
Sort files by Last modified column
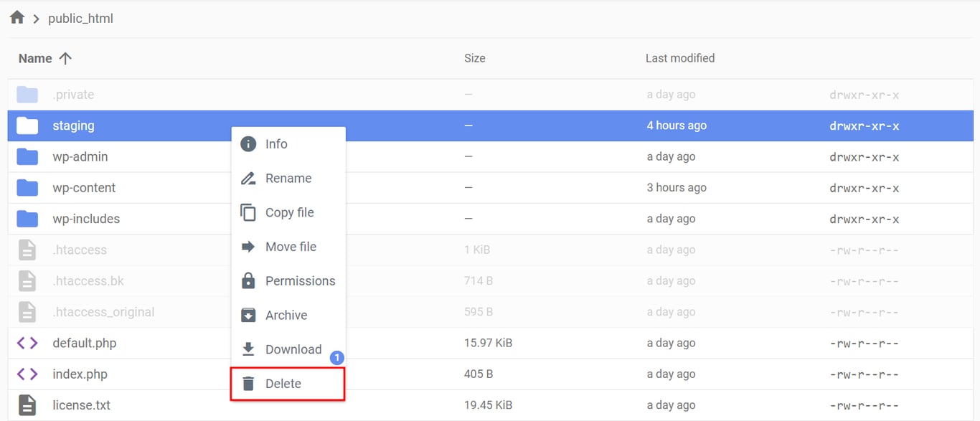coord(679,58)
